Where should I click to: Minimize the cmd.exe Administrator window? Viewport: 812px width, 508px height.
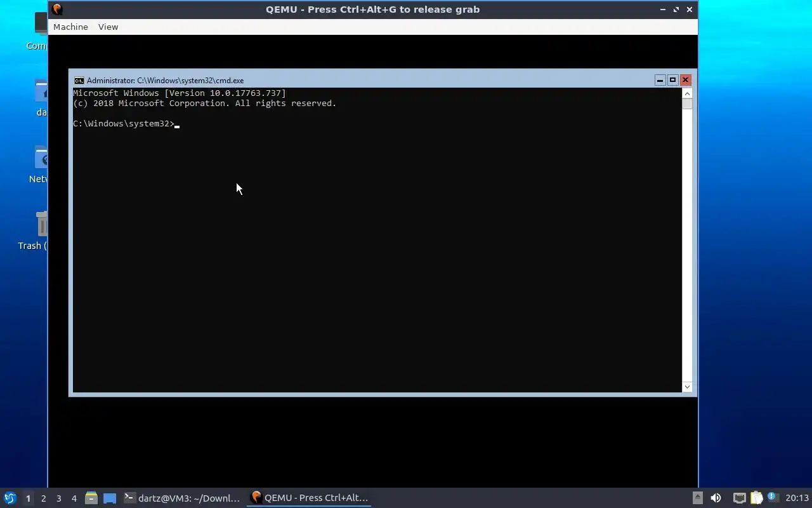[660, 80]
